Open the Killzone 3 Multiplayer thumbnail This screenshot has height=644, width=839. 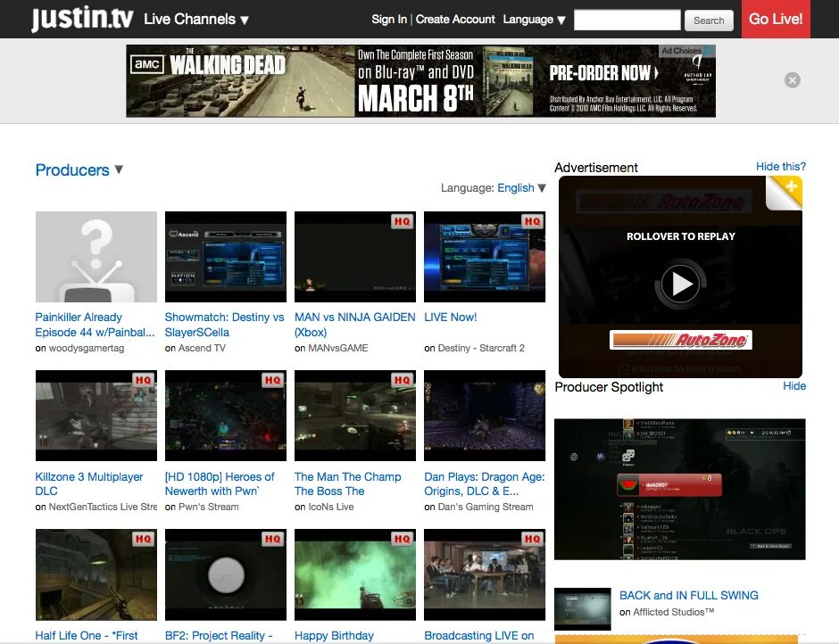[x=96, y=416]
